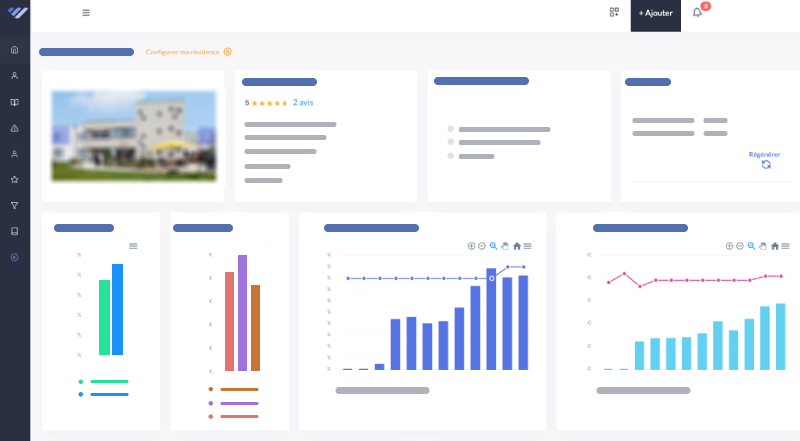Click the open book icon in the sidebar

[14, 102]
